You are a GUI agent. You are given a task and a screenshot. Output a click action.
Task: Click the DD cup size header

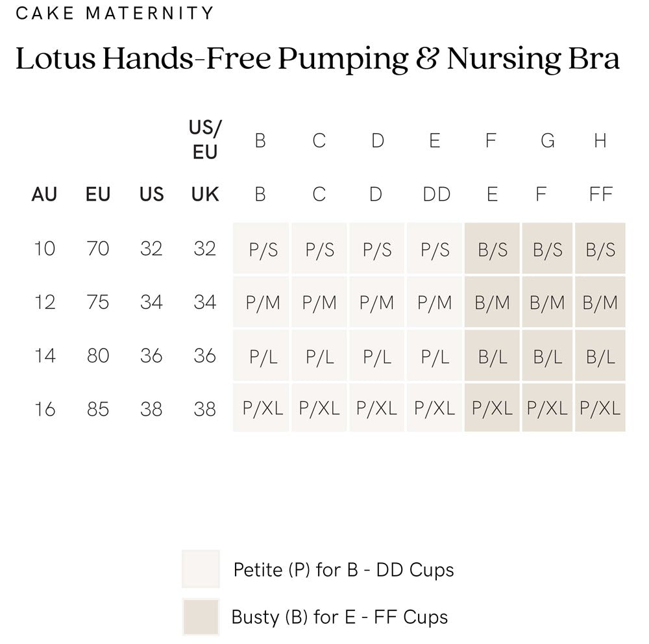(x=436, y=194)
